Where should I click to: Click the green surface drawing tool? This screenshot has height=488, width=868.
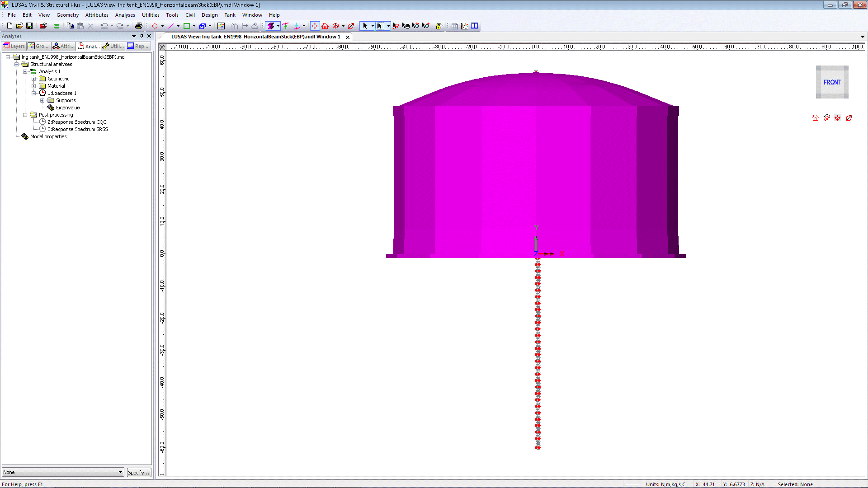186,26
